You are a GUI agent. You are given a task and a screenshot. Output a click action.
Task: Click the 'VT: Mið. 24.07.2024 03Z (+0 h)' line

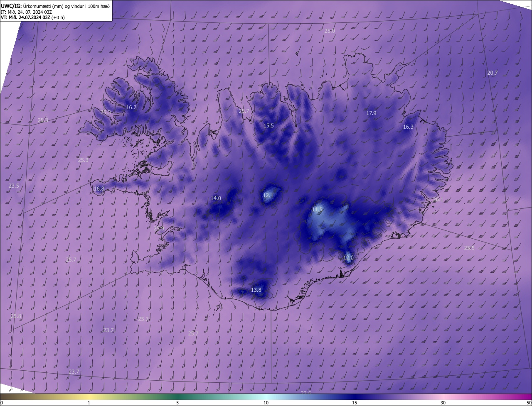click(x=33, y=17)
